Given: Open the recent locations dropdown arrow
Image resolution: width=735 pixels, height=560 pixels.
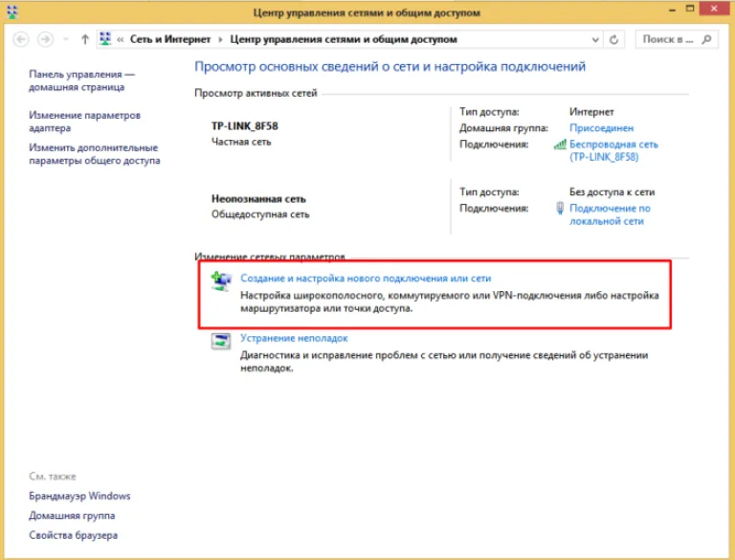Looking at the screenshot, I should 66,39.
